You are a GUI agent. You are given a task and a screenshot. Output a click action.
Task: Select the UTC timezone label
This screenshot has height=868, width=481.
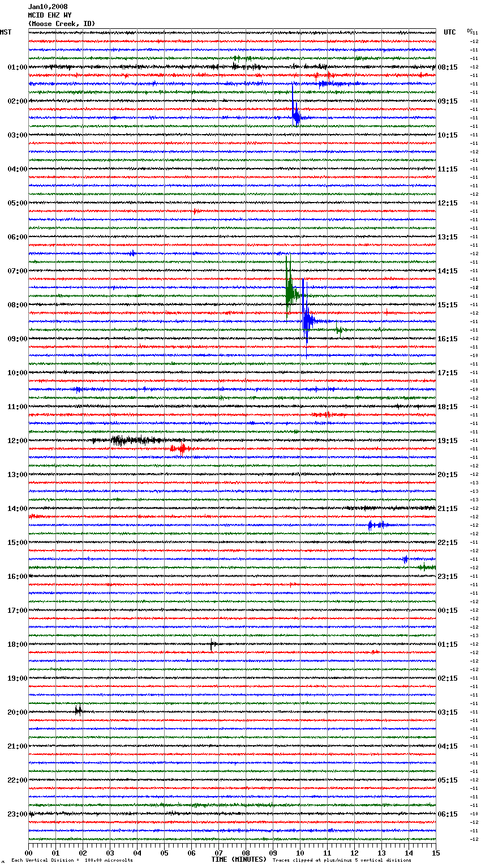[449, 32]
